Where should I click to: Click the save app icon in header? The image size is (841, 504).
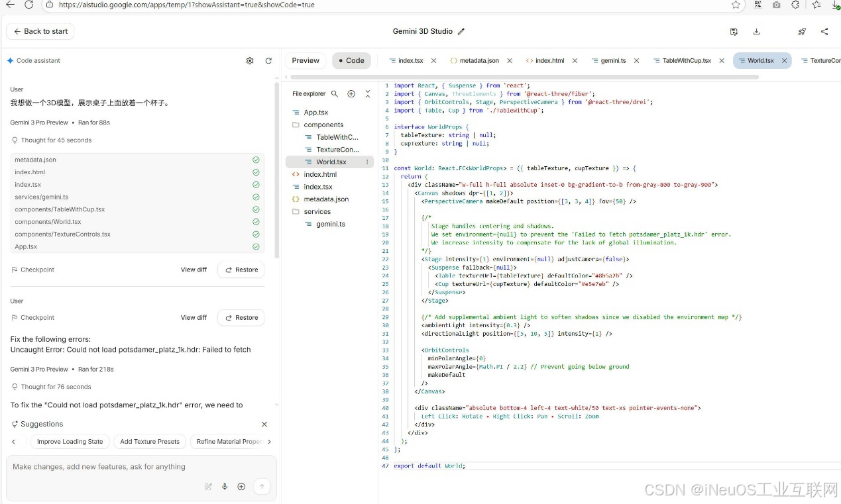[734, 31]
